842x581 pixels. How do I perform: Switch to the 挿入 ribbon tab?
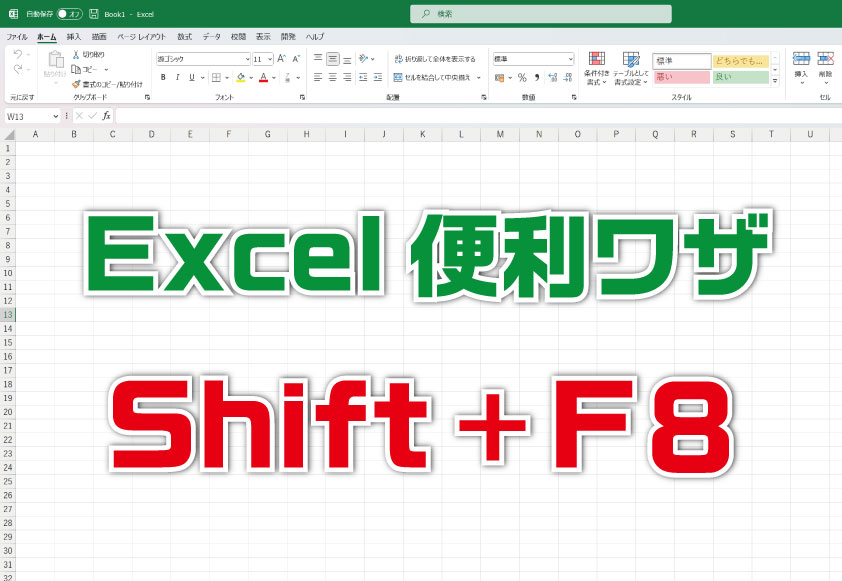pos(74,37)
